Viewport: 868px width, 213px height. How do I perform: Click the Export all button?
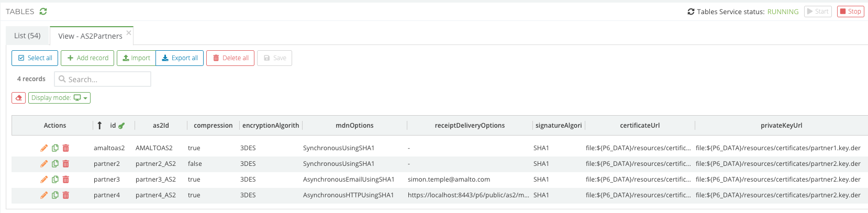click(180, 58)
